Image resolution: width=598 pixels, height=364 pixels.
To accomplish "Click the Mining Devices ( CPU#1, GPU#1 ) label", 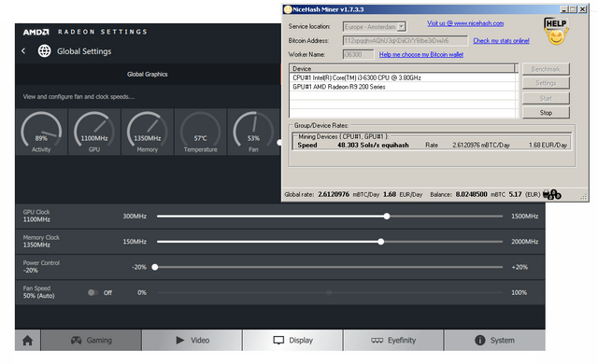I will [343, 136].
